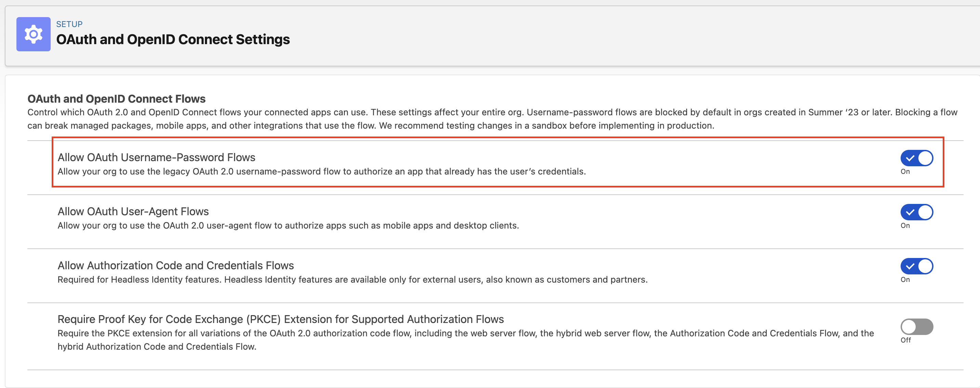Click the OAuth and OpenID Connect Settings title
The width and height of the screenshot is (980, 388).
click(173, 40)
